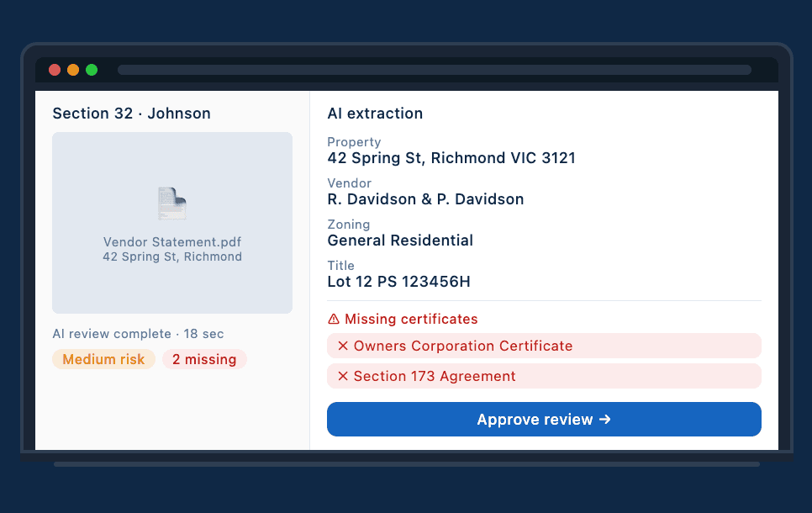Click the 42 Spring St, Richmond caption
812x513 pixels.
172,256
